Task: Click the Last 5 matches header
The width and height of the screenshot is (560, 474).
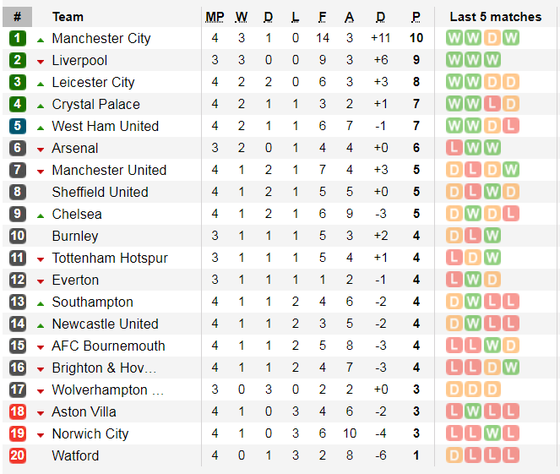Action: click(495, 17)
